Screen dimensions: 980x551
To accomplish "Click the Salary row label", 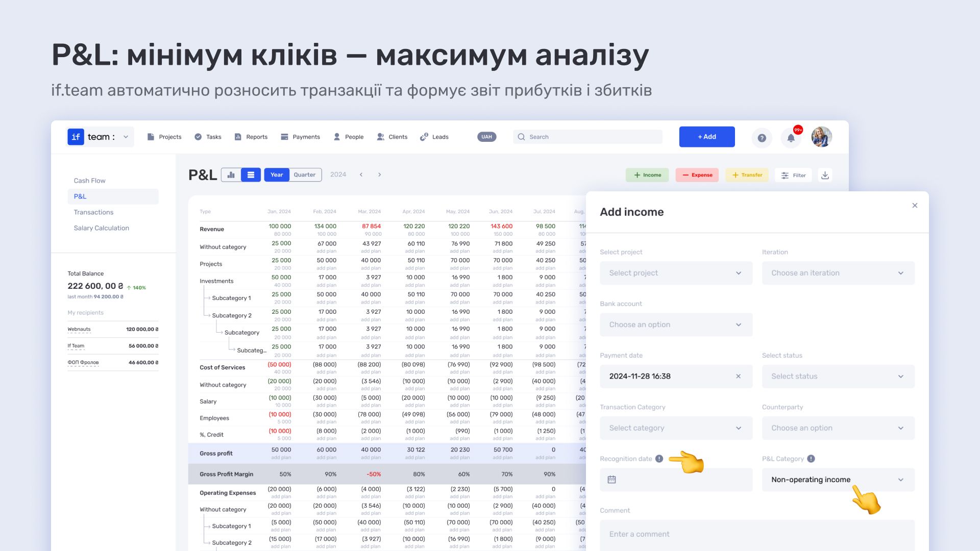I will click(x=208, y=402).
